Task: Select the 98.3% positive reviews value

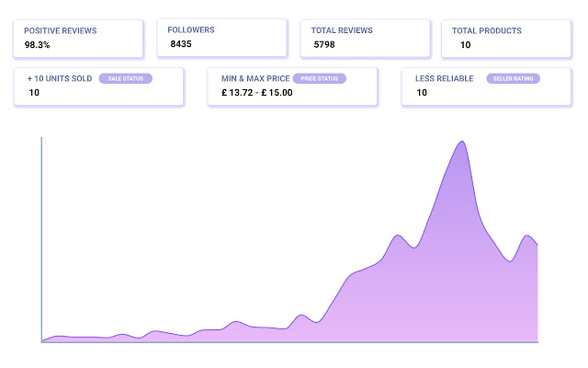Action: 37,45
